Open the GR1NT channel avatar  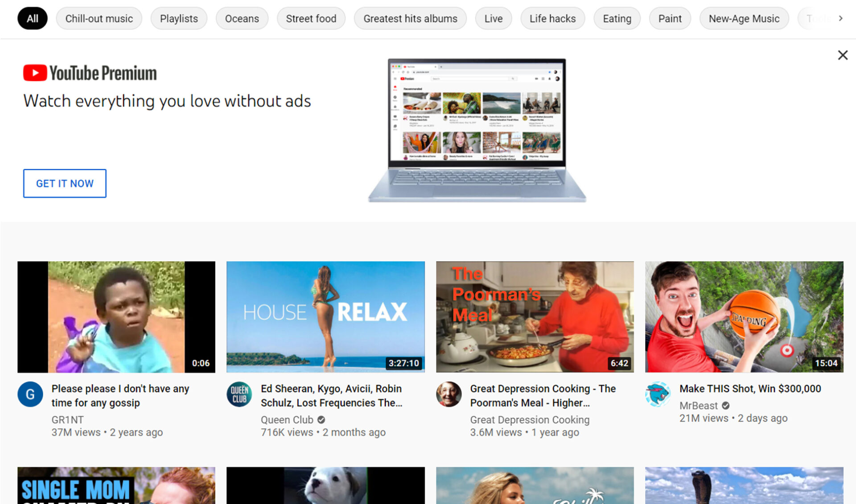(x=30, y=394)
